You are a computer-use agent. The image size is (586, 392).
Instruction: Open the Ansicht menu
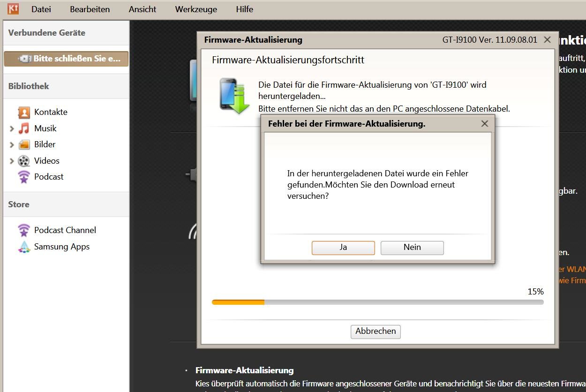tap(143, 9)
